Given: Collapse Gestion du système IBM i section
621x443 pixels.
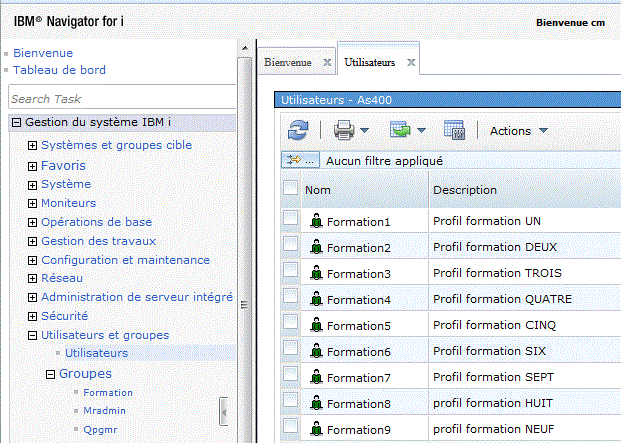Looking at the screenshot, I should pyautogui.click(x=16, y=122).
